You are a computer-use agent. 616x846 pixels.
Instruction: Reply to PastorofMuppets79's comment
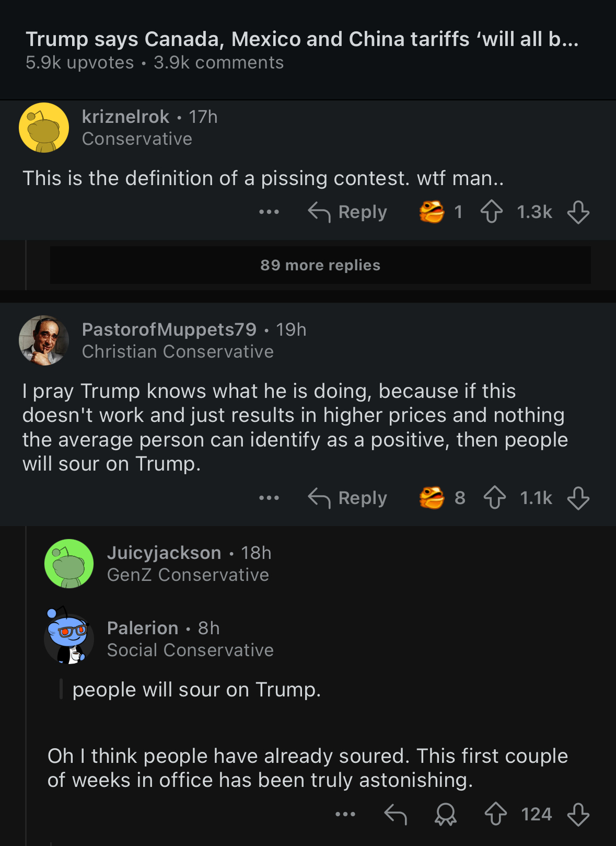[x=348, y=498]
